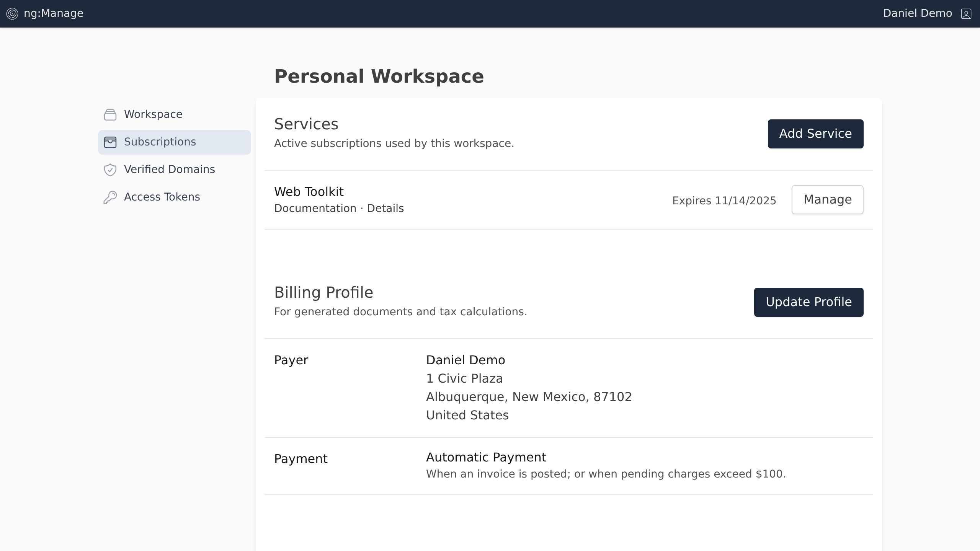Navigate to Access Tokens page
The image size is (980, 551).
[x=162, y=197]
